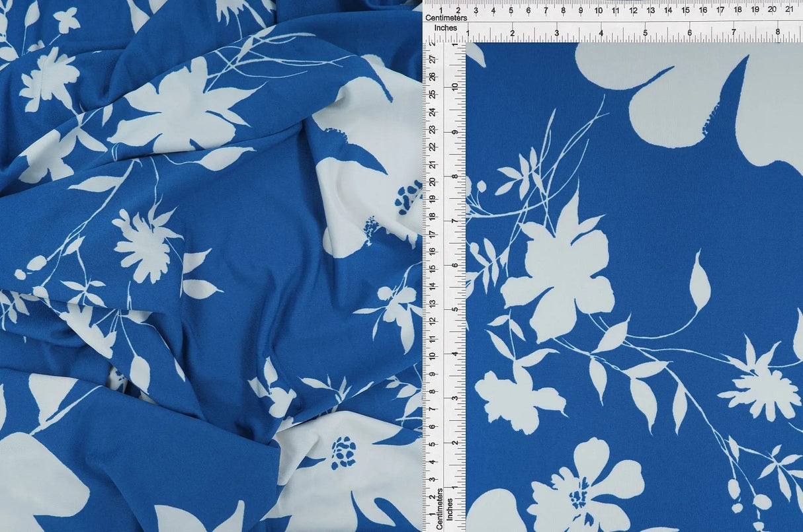Click the Centimeters label on the top ruler

[448, 19]
